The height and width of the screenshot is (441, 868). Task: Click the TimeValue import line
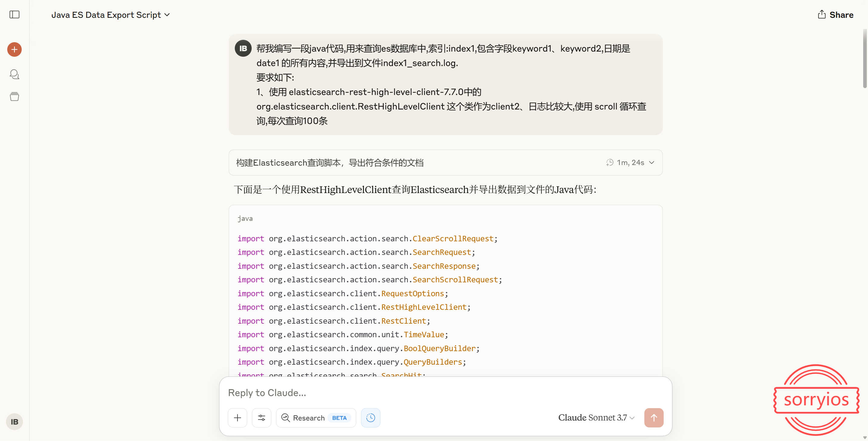pos(343,335)
